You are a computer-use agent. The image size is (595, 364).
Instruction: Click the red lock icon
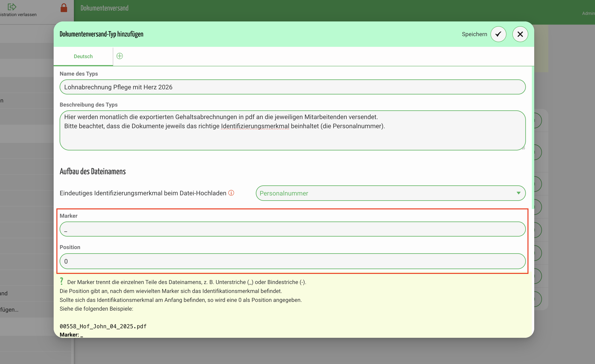click(64, 8)
